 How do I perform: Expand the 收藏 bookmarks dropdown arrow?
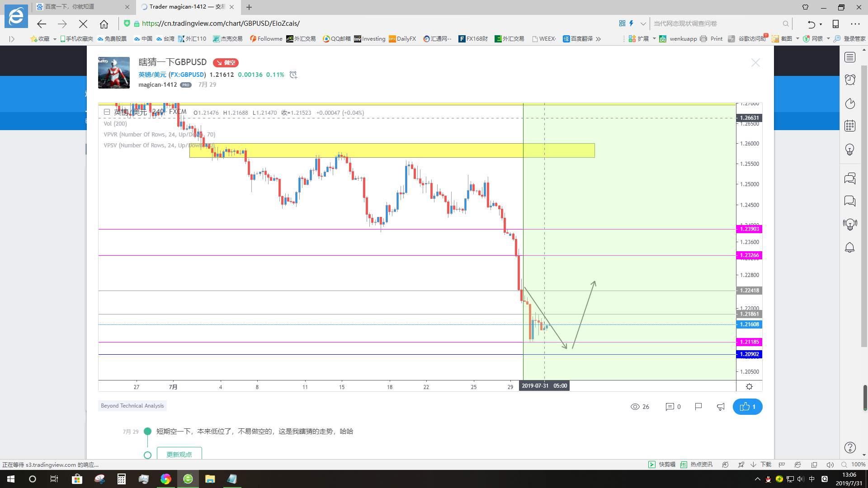(55, 39)
